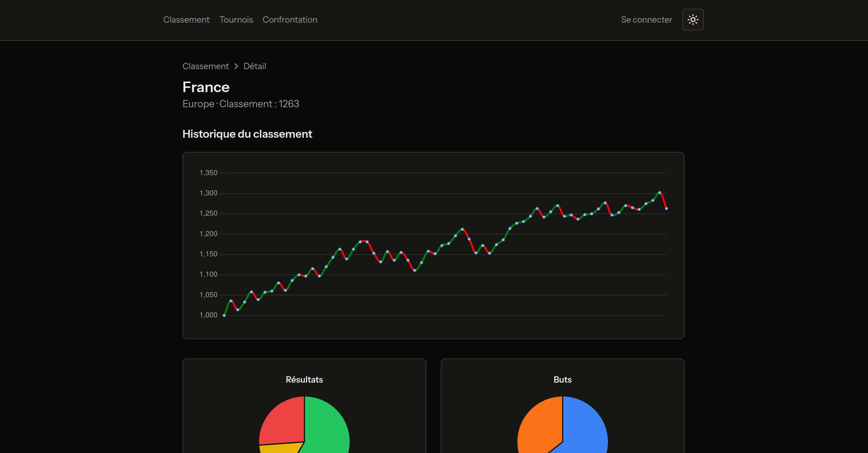Click the breadcrumb chevron separator
This screenshot has width=868, height=453.
pyautogui.click(x=236, y=66)
